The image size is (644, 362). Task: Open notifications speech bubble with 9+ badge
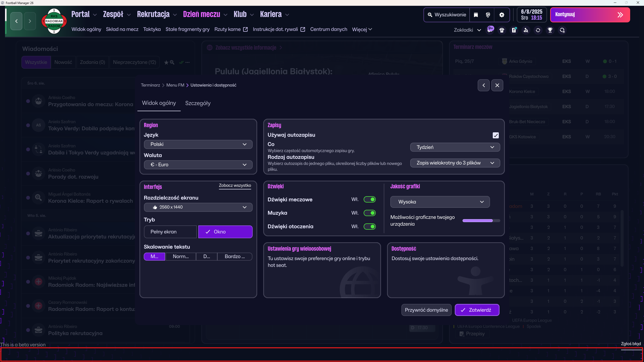pos(490,30)
